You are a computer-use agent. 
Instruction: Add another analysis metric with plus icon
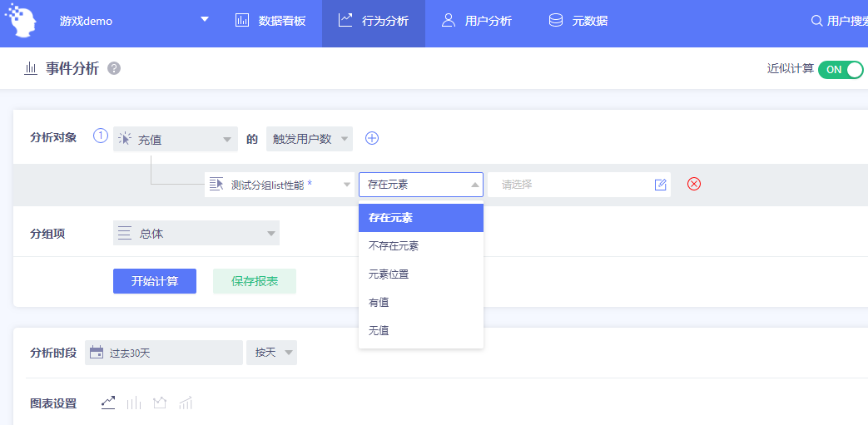pos(372,138)
